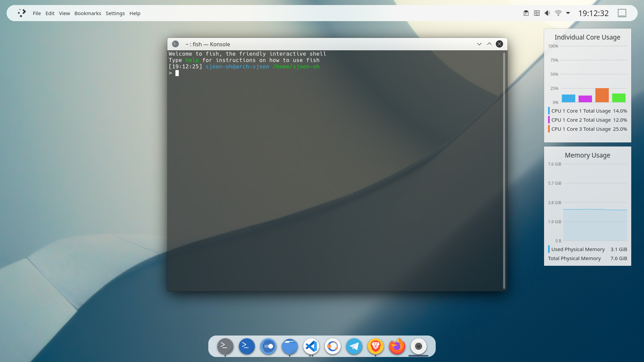Open the System Settings toggle icon in dock
Viewport: 644px width, 362px height.
(x=268, y=346)
